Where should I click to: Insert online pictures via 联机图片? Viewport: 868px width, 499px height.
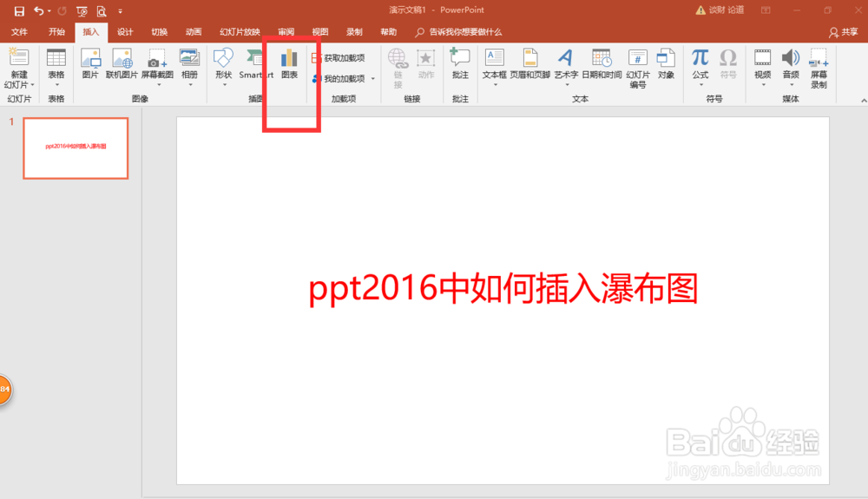pyautogui.click(x=122, y=64)
